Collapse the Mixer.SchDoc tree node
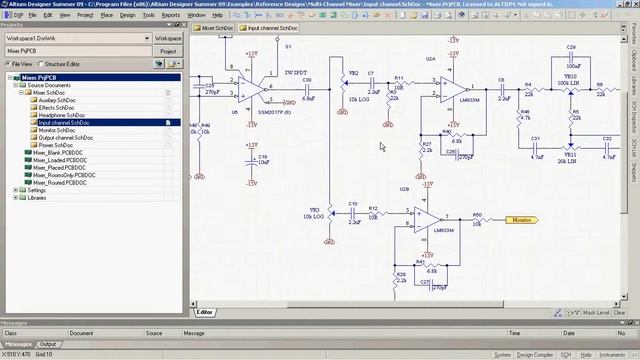This screenshot has width=640, height=360. [21, 93]
